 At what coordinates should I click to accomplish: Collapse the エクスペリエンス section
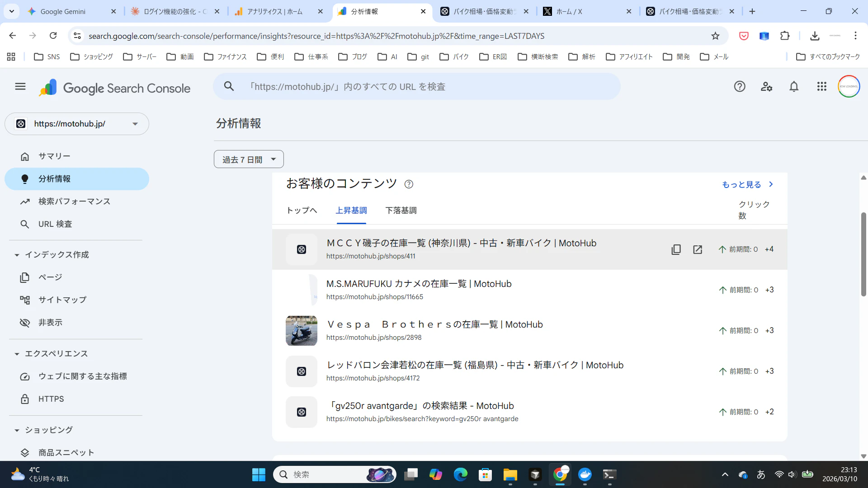pos(17,354)
